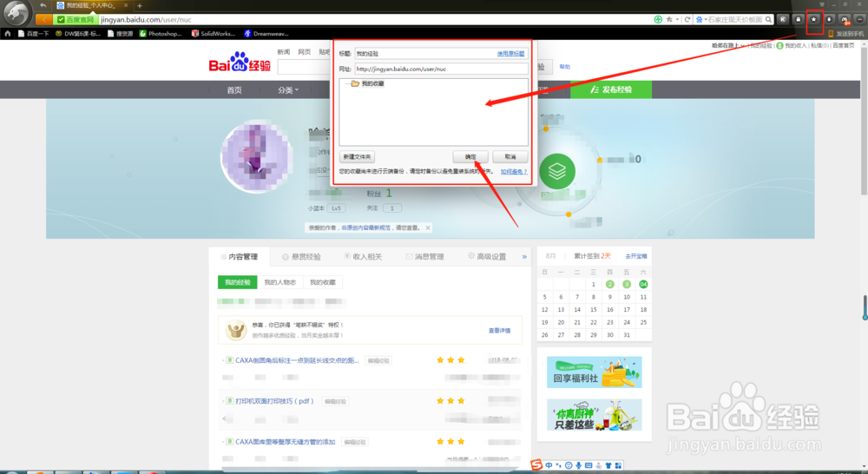Click the lock toolbar icon
This screenshot has height=474, width=868.
(799, 19)
